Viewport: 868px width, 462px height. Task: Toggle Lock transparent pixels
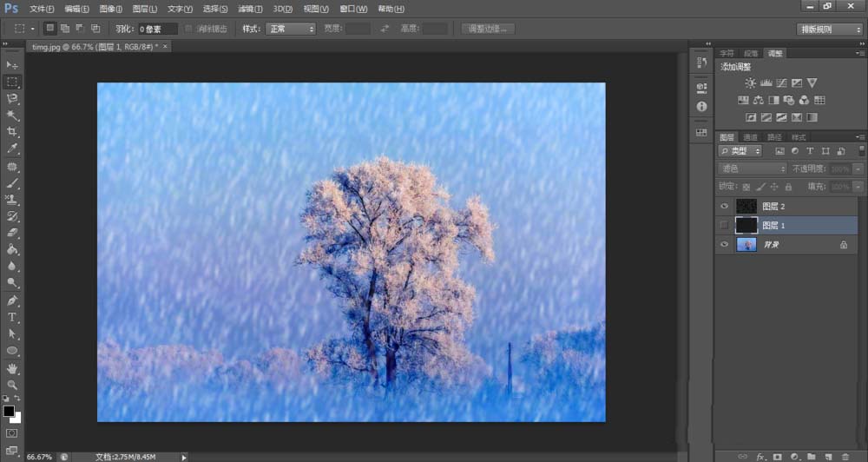[746, 187]
